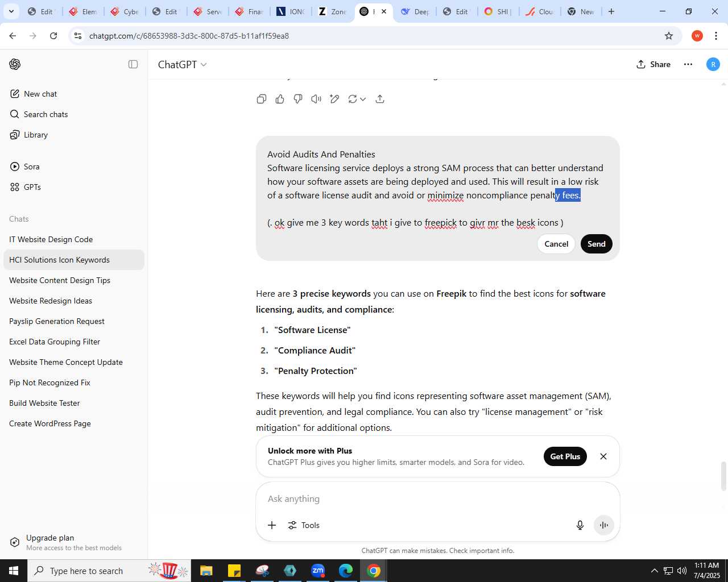Click the page vertical scrollbar

723,476
